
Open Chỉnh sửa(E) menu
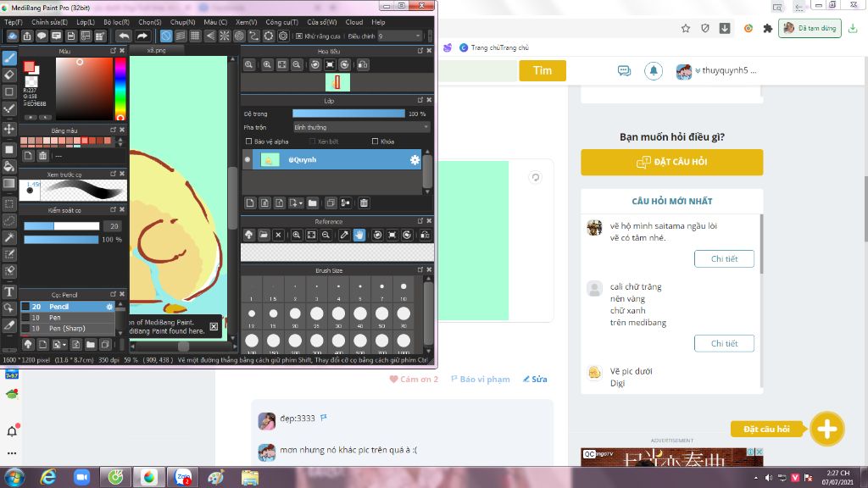point(49,22)
